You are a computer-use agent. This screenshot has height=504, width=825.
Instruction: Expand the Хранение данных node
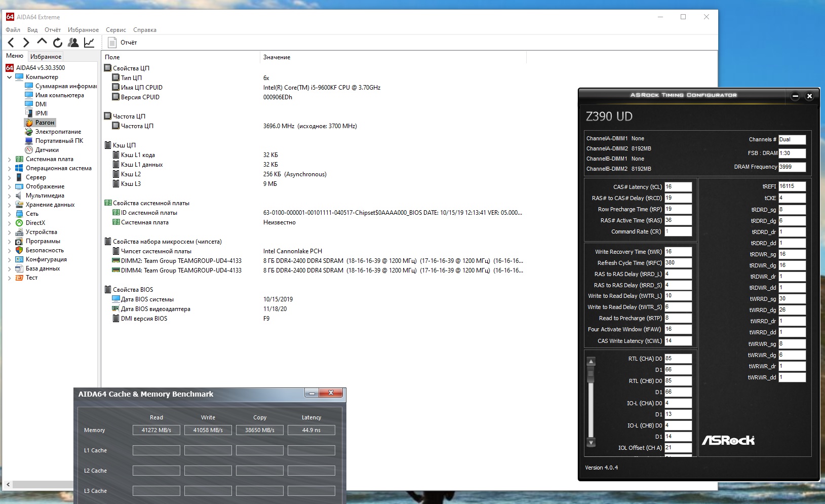10,205
